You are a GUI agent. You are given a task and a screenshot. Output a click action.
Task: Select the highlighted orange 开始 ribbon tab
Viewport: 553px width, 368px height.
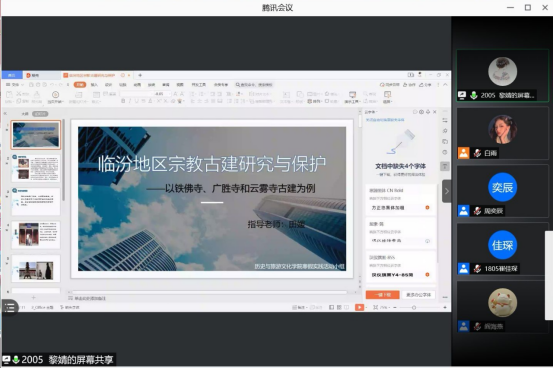click(x=80, y=85)
